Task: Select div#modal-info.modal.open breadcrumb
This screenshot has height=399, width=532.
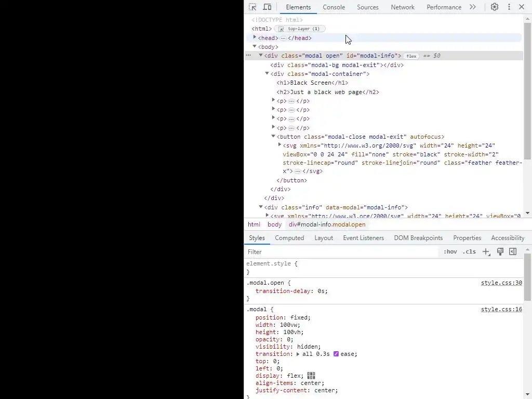Action: coord(327,224)
